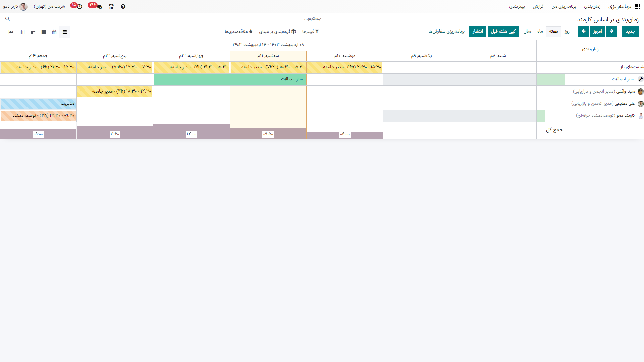Switch to pivot table view icon

22,32
